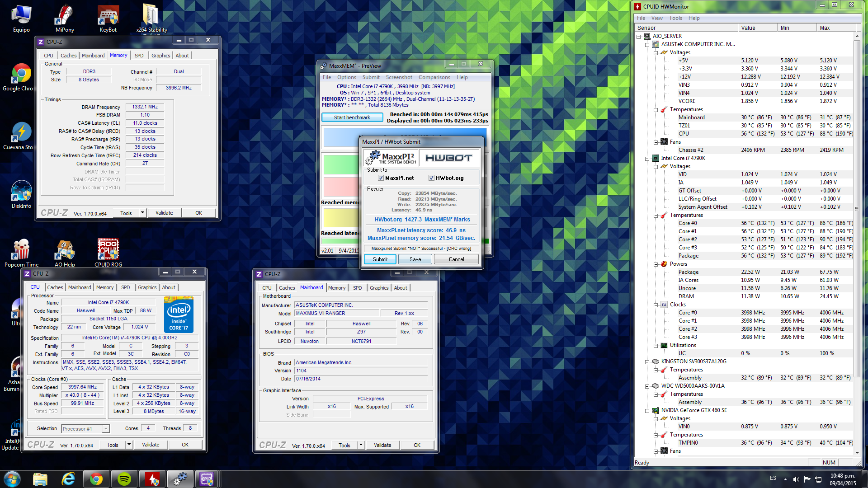Open Chrome from the taskbar

point(96,479)
